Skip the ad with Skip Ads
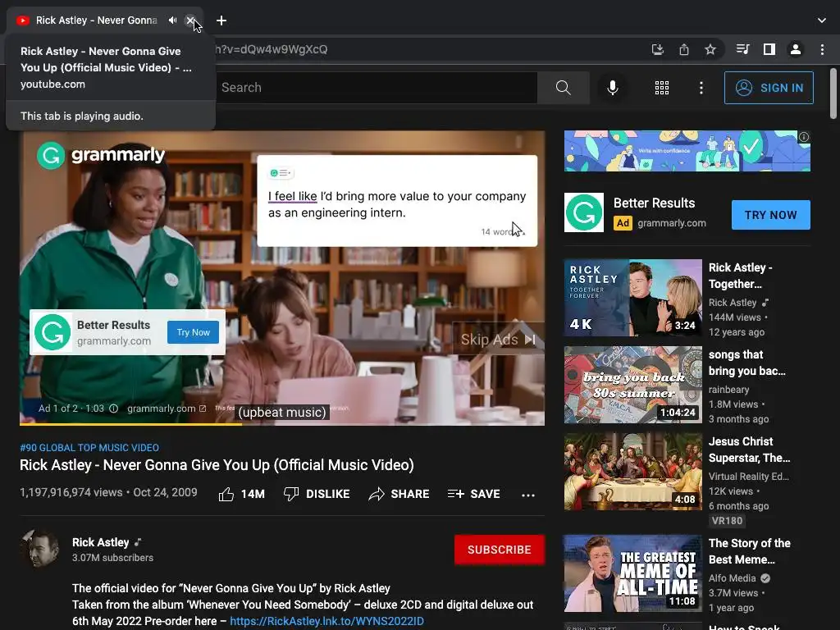 point(498,339)
